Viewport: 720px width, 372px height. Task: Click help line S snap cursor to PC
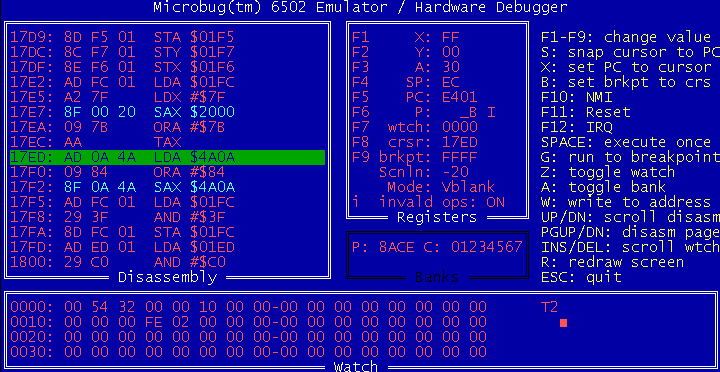[630, 52]
